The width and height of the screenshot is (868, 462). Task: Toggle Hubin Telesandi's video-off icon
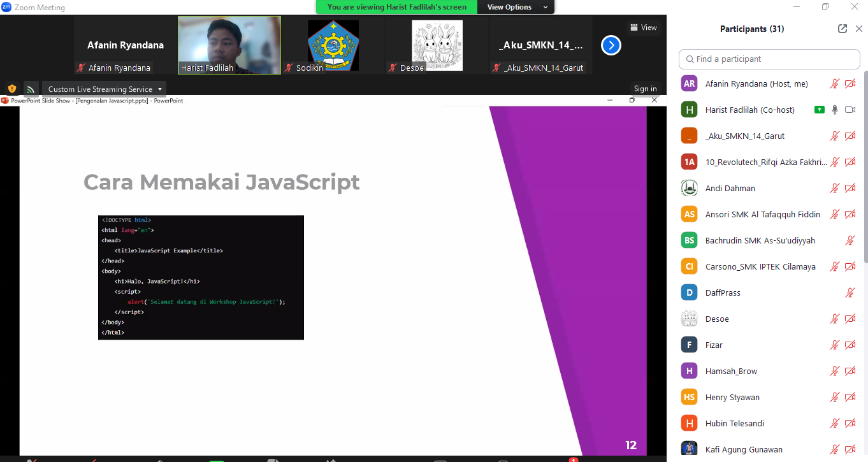(x=850, y=423)
